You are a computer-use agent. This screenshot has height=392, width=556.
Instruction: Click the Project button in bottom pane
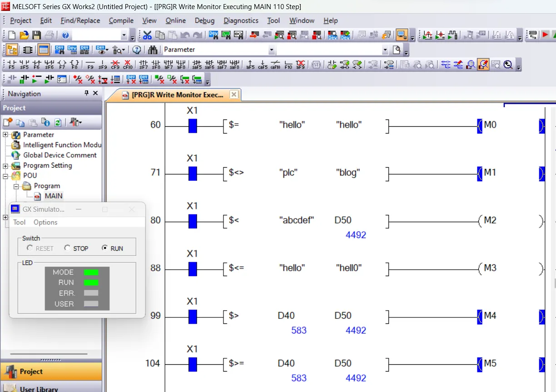coord(51,371)
